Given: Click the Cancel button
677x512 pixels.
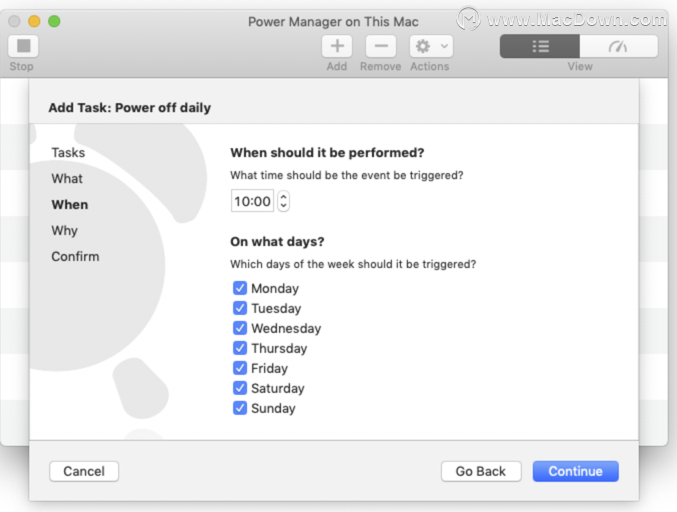Looking at the screenshot, I should point(84,471).
